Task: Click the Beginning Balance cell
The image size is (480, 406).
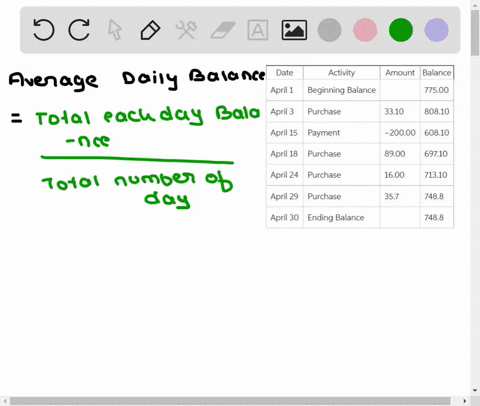Action: tap(342, 90)
